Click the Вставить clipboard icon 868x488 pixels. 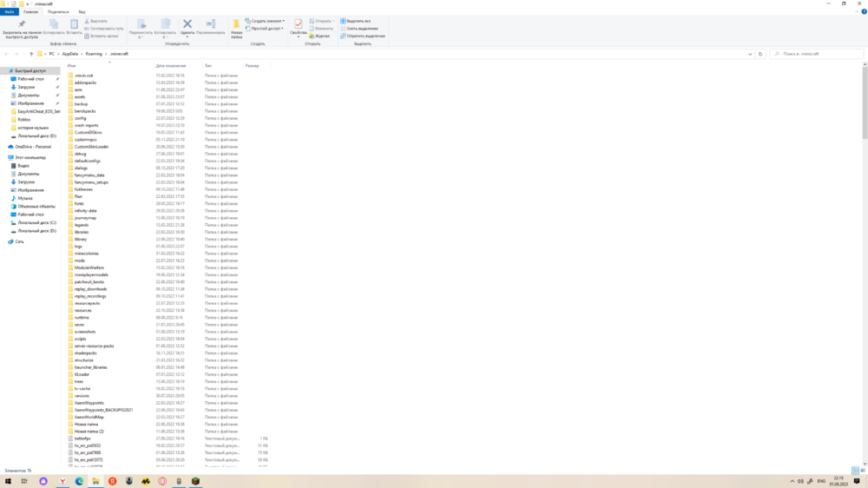point(74,24)
